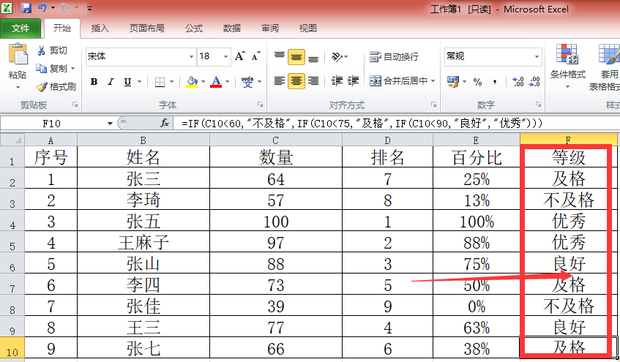The image size is (620, 362).
Task: Expand the number format dropdown 常规
Action: (x=537, y=57)
